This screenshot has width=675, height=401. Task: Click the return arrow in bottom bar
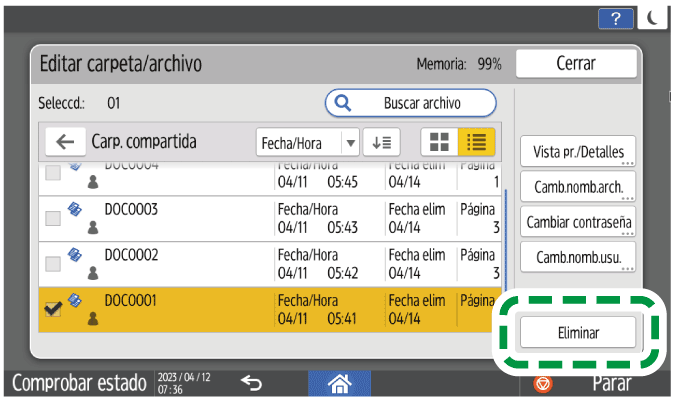pyautogui.click(x=252, y=381)
